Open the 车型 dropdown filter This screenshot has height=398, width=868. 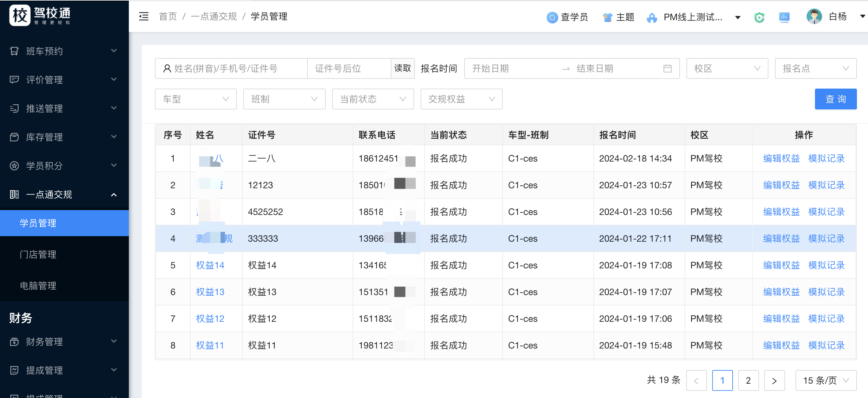[196, 99]
